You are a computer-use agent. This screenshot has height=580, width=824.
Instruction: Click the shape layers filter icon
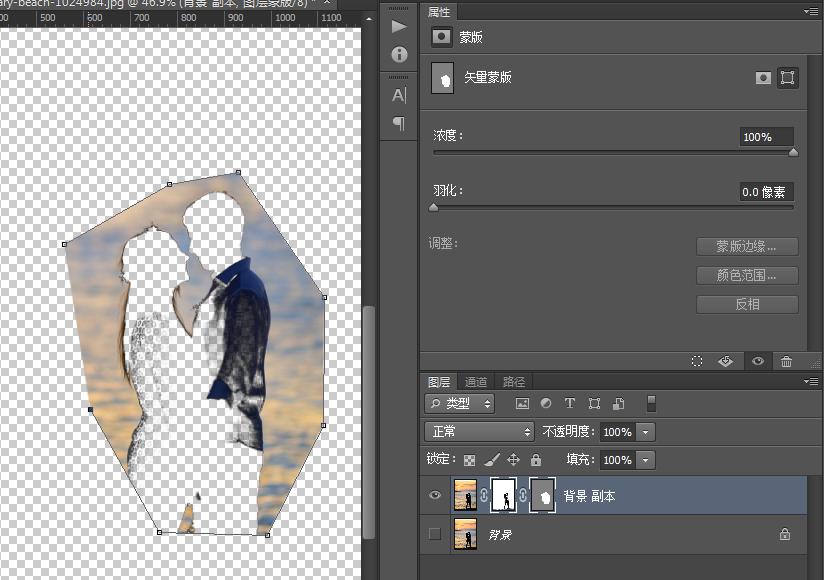[x=594, y=403]
